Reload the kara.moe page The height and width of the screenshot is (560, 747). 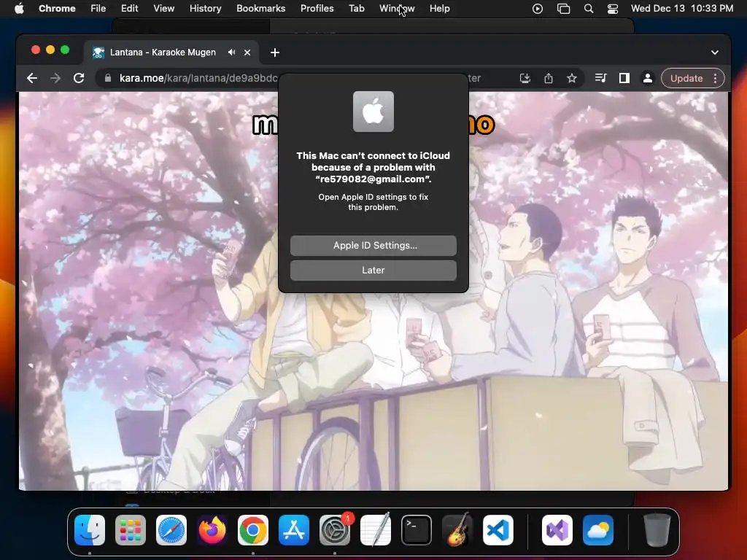tap(79, 78)
